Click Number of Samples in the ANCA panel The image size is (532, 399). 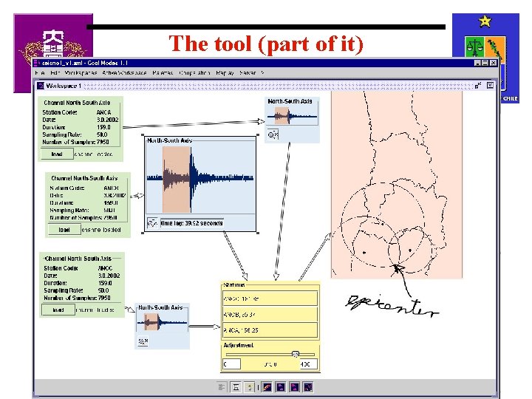[75, 142]
